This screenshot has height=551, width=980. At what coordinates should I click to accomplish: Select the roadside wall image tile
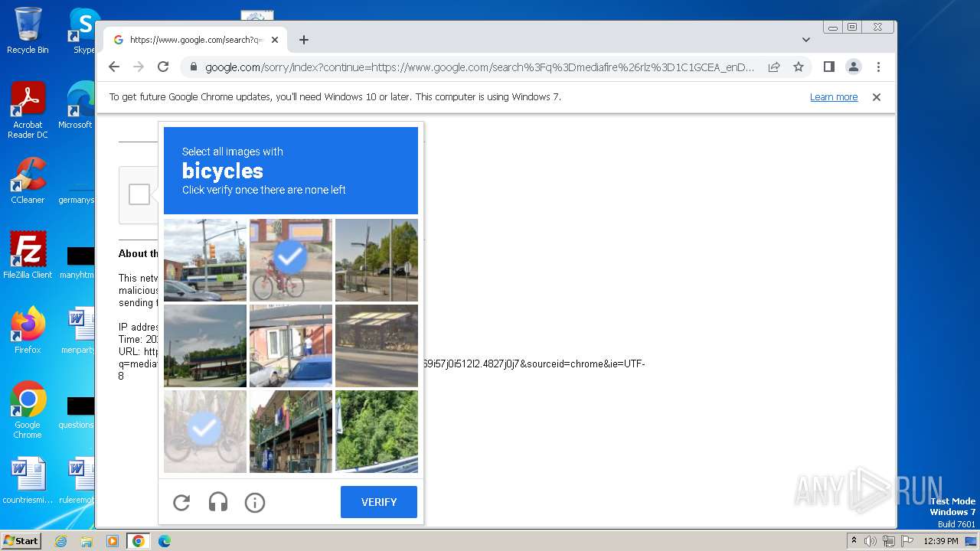(377, 346)
